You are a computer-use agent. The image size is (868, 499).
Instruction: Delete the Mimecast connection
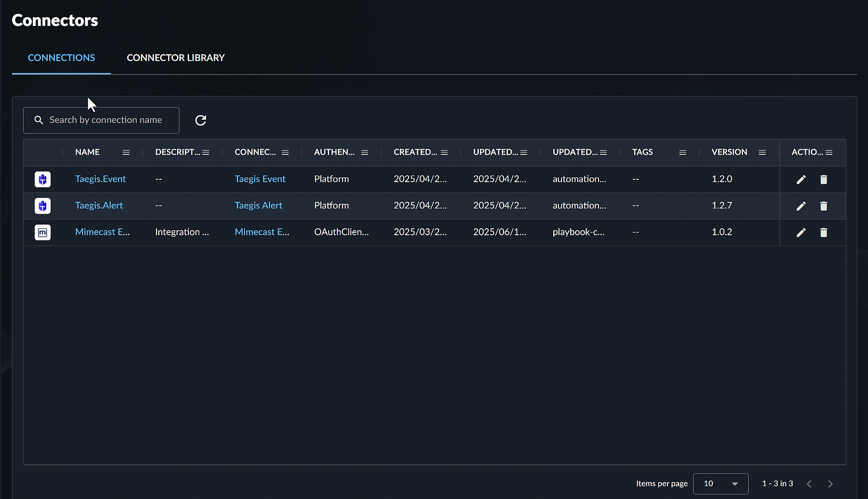point(824,232)
